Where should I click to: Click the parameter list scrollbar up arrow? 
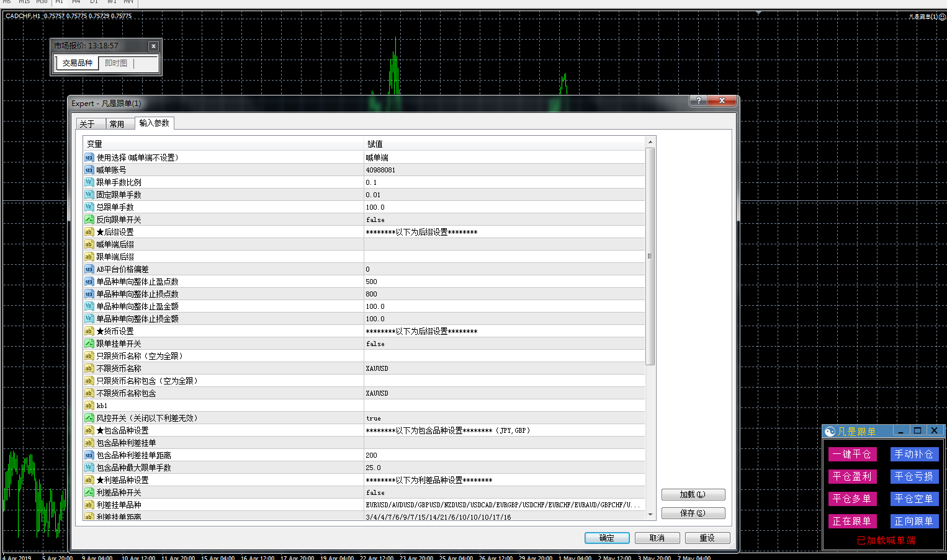(650, 142)
